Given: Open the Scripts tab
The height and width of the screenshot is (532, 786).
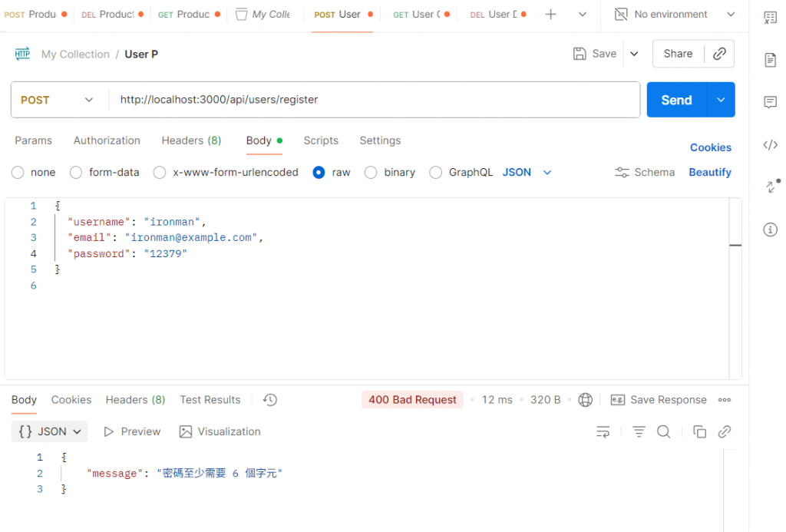Looking at the screenshot, I should pyautogui.click(x=321, y=140).
